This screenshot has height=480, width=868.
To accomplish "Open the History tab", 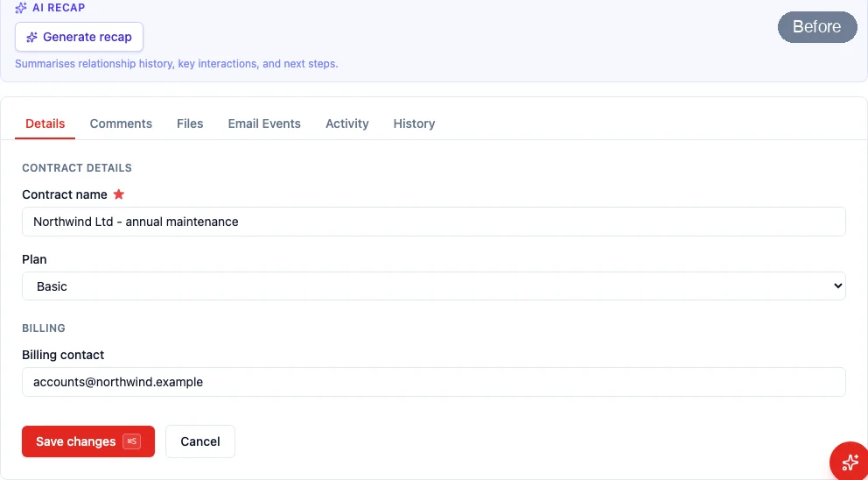I will 414,124.
